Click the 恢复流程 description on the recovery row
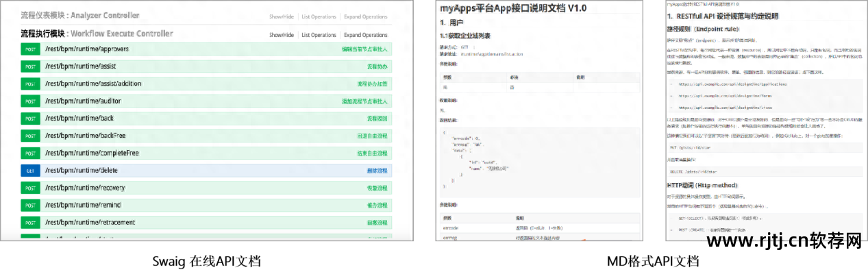 coord(377,188)
